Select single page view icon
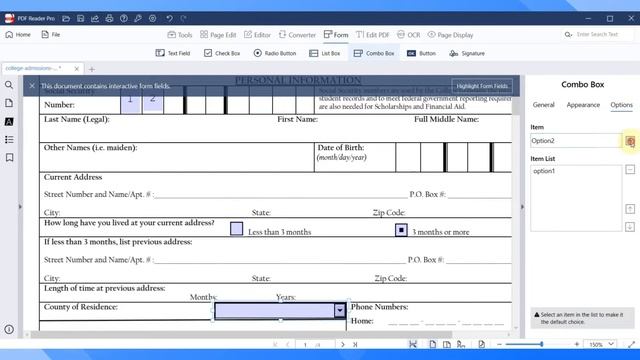This screenshot has height=360, width=640. pyautogui.click(x=432, y=344)
